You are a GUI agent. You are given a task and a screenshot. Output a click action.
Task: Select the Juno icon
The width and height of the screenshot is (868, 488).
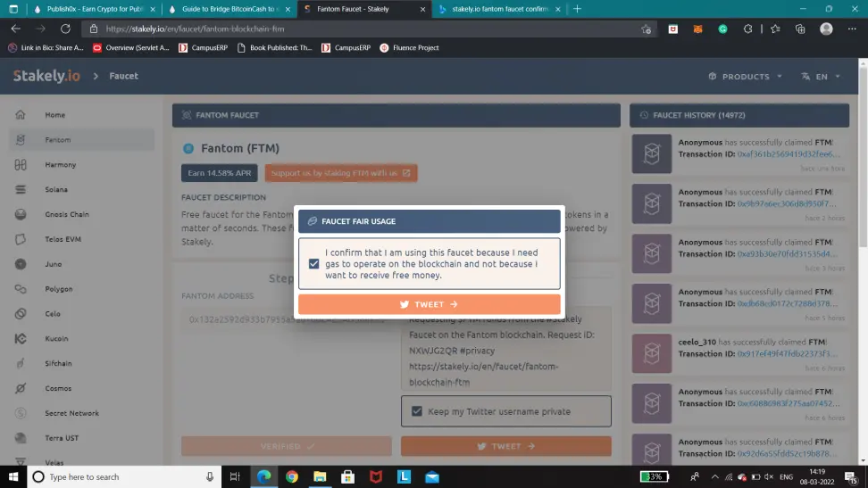tap(21, 264)
